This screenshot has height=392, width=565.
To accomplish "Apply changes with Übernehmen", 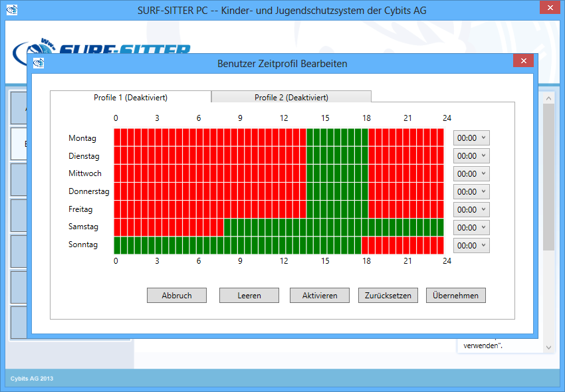I will click(x=456, y=296).
